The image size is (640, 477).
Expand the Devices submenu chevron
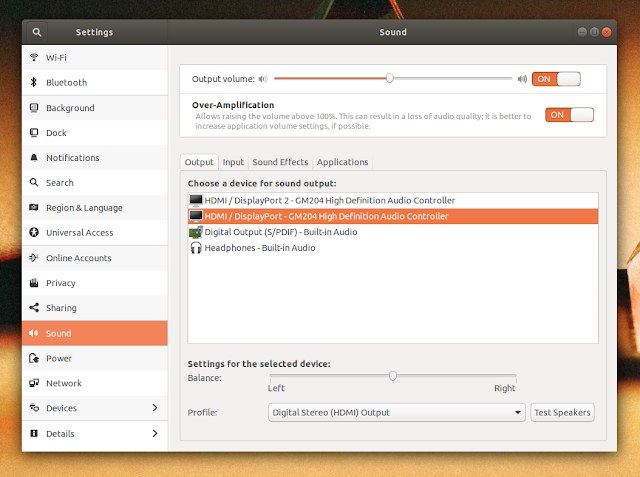(x=155, y=408)
